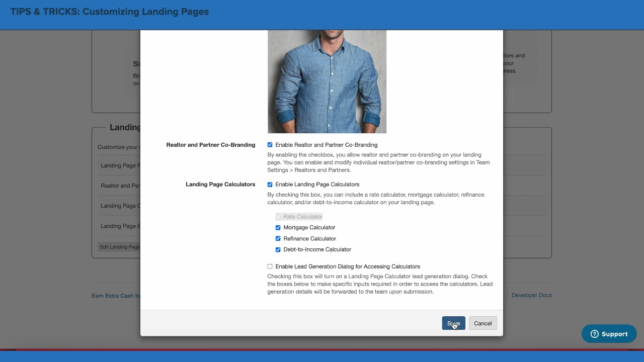Uncheck the Debt-to-Income Calculator checkbox
This screenshot has width=644, height=362.
(x=278, y=250)
